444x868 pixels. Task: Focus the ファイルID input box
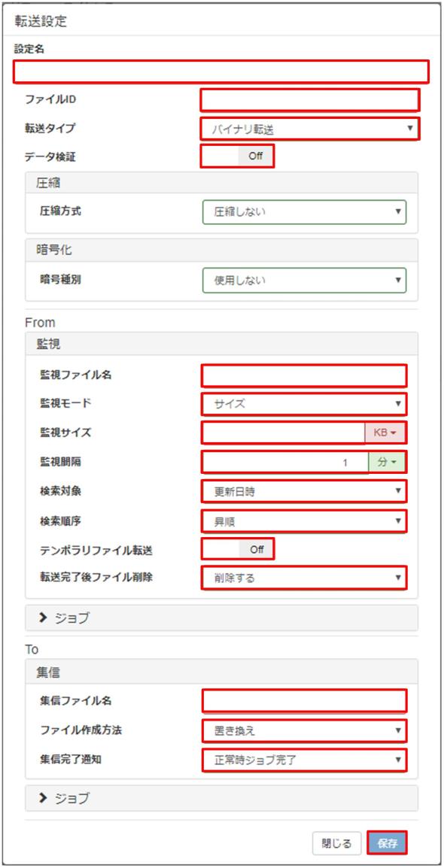(310, 100)
